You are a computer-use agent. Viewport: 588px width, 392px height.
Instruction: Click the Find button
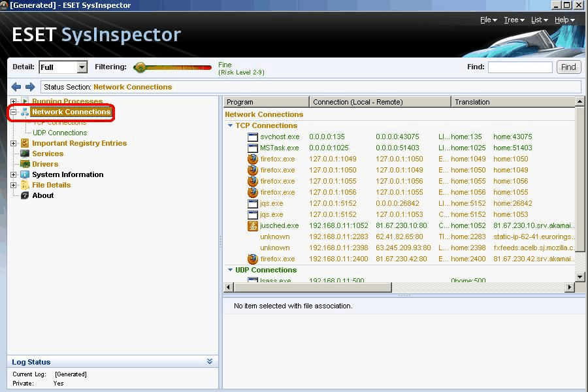568,67
